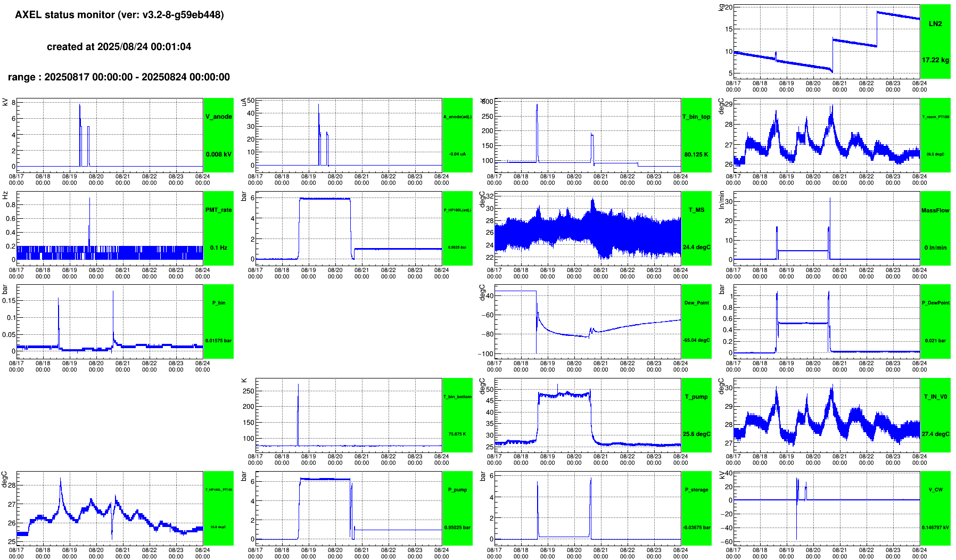Open the LN2 weight graph
Image resolution: width=956 pixels, height=560 pixels.
[827, 42]
